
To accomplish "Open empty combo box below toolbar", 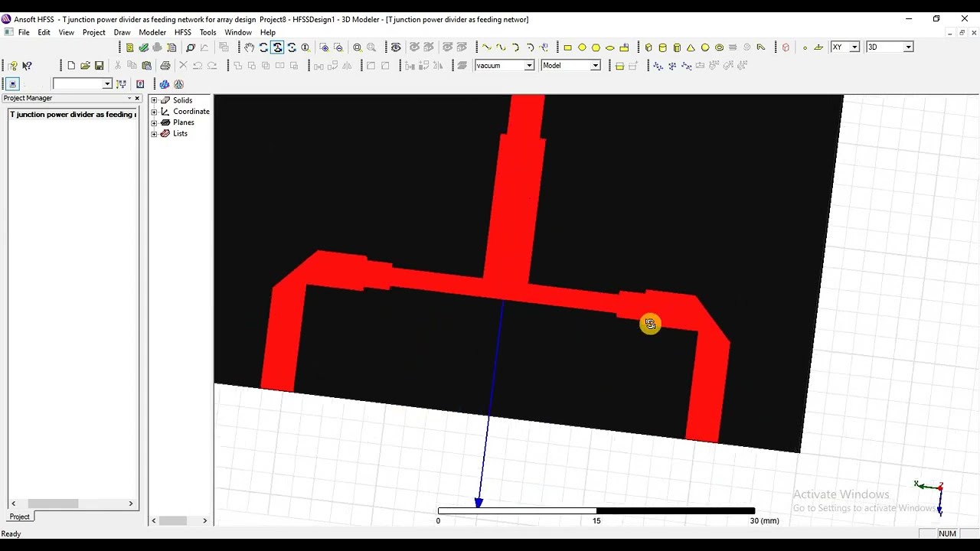I will [107, 84].
